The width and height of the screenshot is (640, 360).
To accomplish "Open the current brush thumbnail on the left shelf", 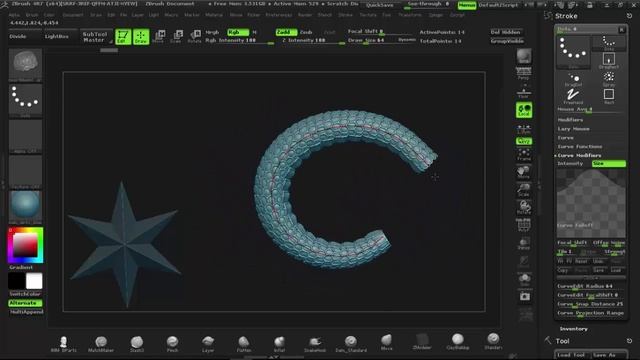I will [25, 65].
